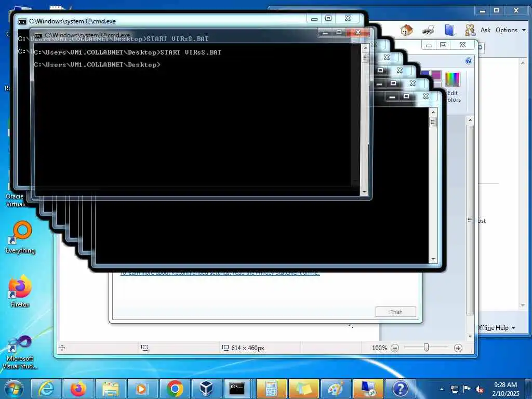Open Windows Explorer from taskbar
Screen dimensions: 532x399
pyautogui.click(x=111, y=389)
